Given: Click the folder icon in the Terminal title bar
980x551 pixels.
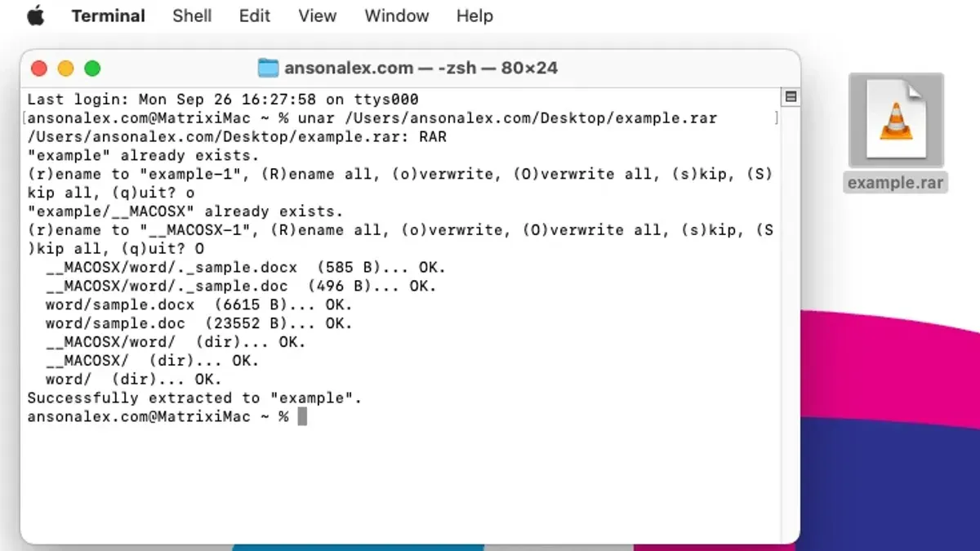Looking at the screenshot, I should coord(268,68).
